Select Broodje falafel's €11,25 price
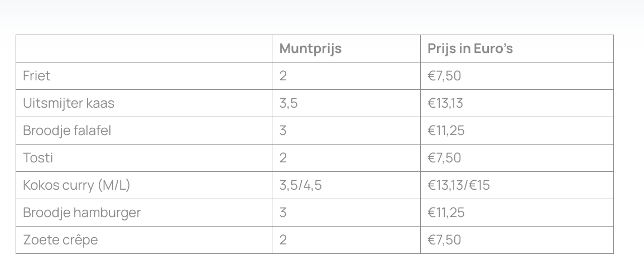This screenshot has height=279, width=644. tap(446, 131)
